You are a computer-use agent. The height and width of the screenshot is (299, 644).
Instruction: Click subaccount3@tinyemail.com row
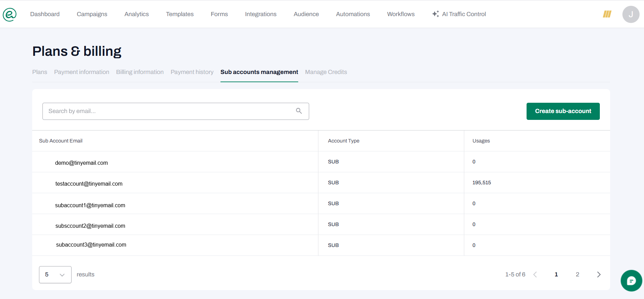321,245
